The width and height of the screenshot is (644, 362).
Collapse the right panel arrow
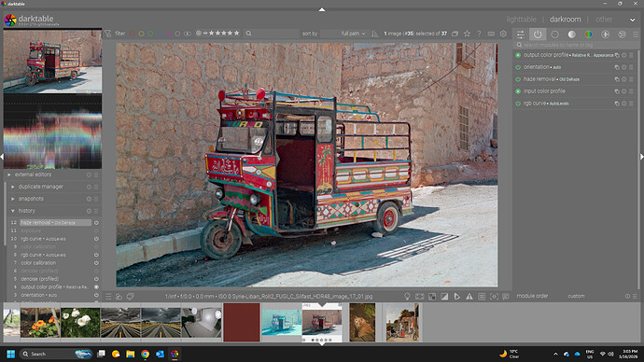tap(642, 157)
